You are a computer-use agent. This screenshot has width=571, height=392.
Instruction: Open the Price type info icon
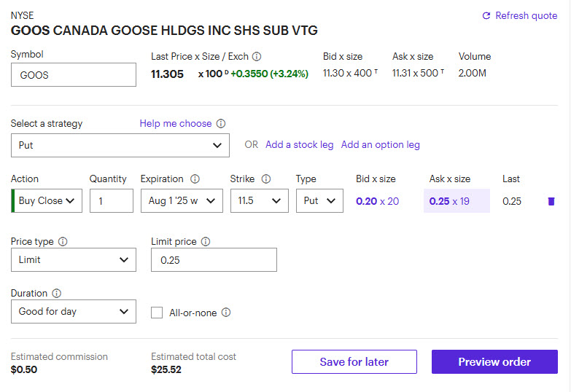63,241
